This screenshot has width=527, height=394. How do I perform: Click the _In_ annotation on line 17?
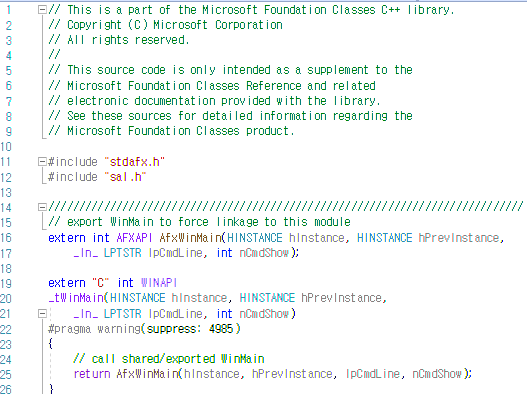[86, 253]
